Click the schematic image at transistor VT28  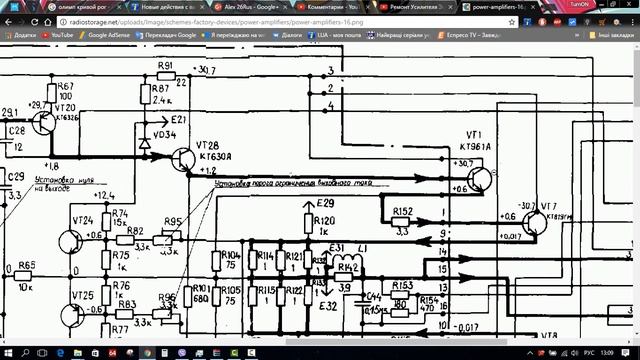[183, 160]
